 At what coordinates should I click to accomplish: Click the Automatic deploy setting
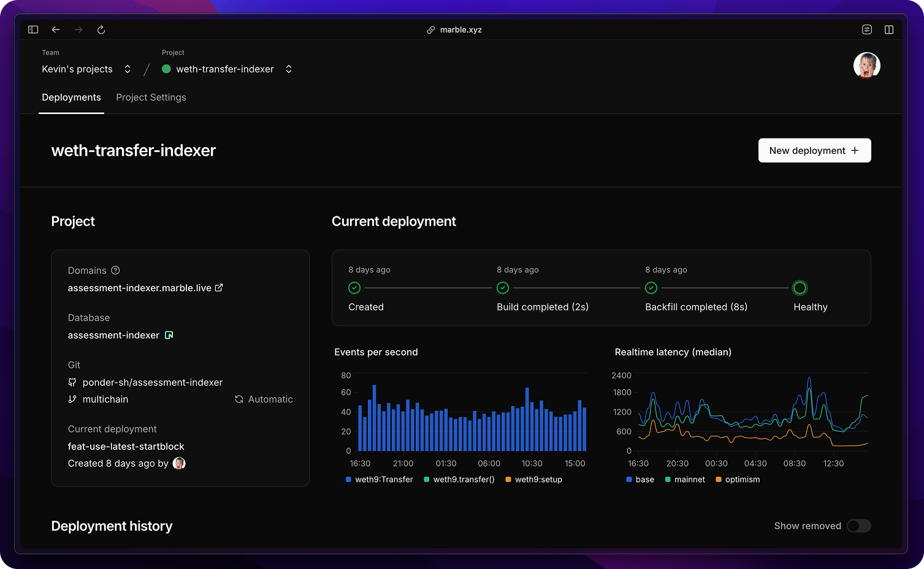[x=264, y=399]
